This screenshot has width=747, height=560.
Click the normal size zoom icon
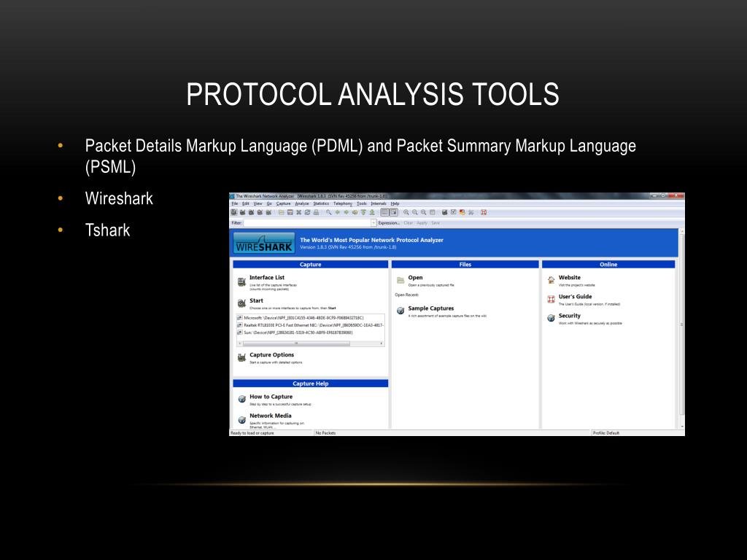pos(424,212)
